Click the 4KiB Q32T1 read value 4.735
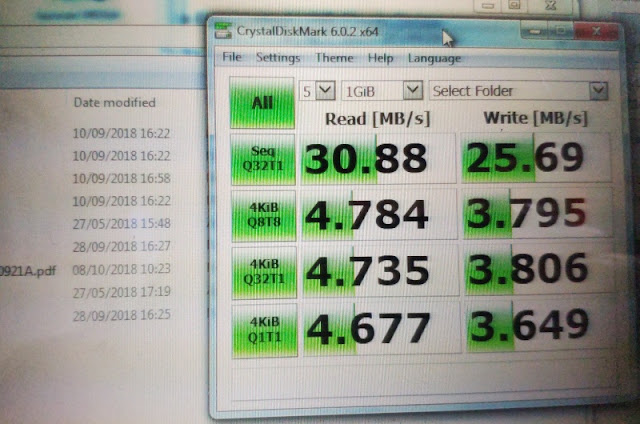 pyautogui.click(x=380, y=271)
